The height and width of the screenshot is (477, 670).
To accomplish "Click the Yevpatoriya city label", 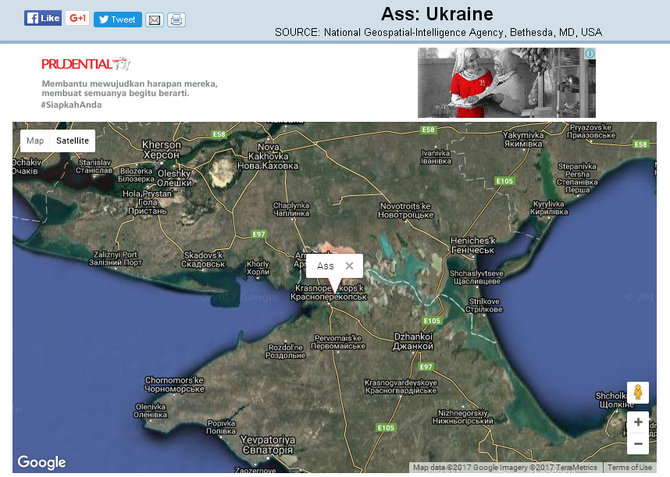I will click(x=268, y=445).
